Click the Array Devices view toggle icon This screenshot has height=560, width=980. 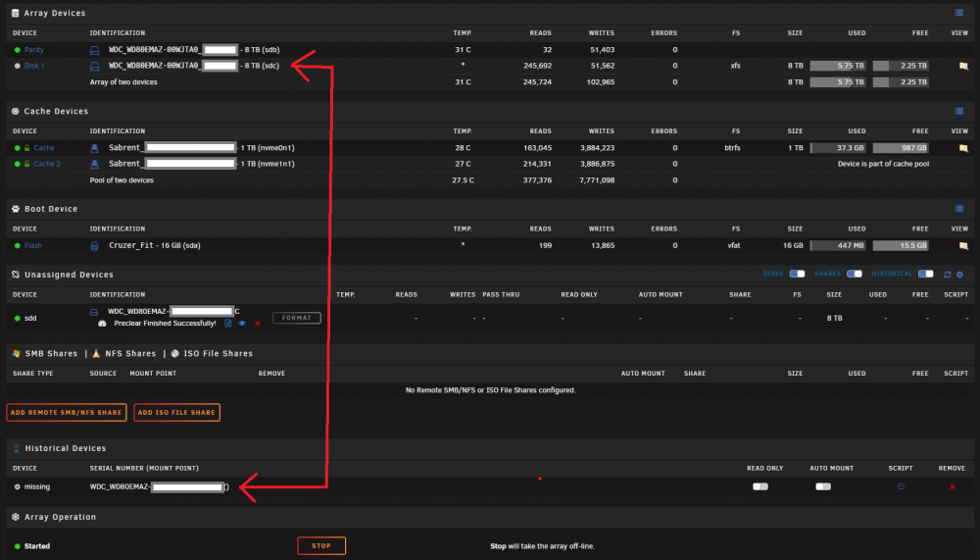(x=958, y=13)
